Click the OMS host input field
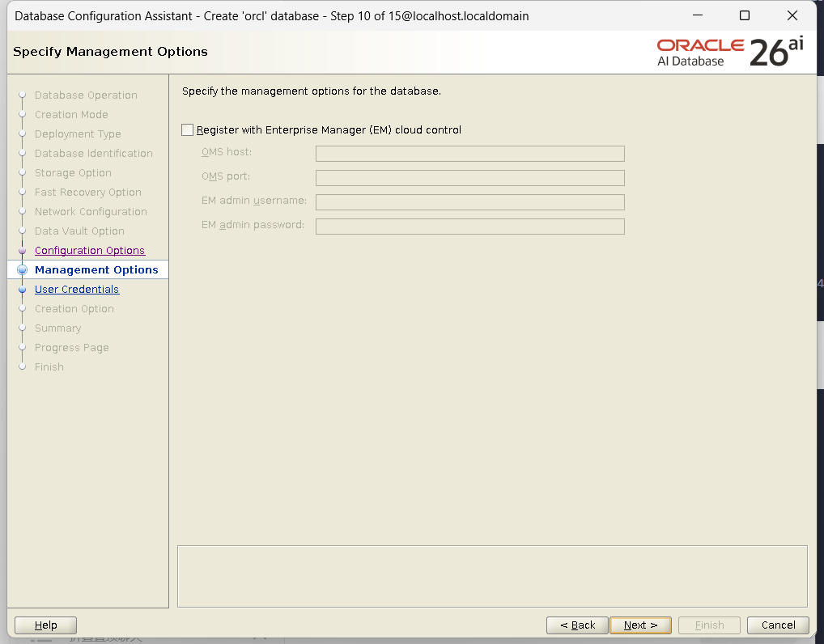824x644 pixels. 469,154
